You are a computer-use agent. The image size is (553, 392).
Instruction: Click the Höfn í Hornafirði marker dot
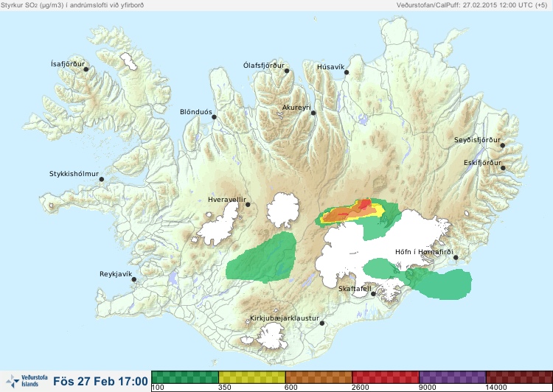456,258
